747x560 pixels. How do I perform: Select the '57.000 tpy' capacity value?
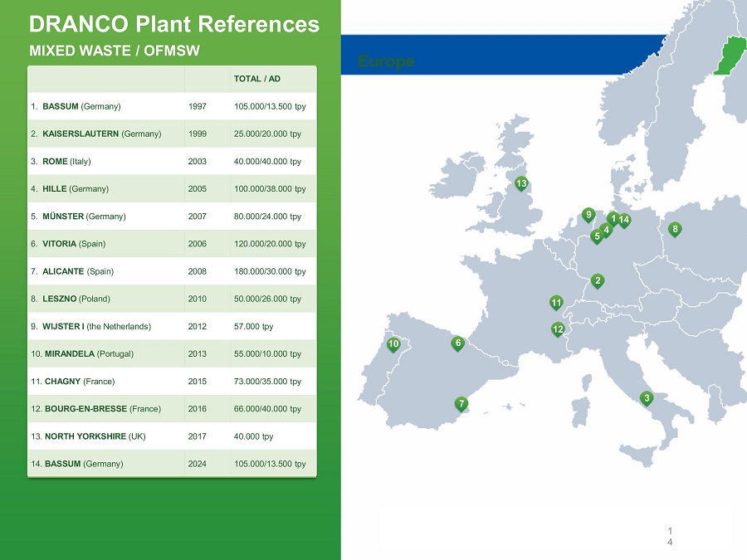click(253, 326)
